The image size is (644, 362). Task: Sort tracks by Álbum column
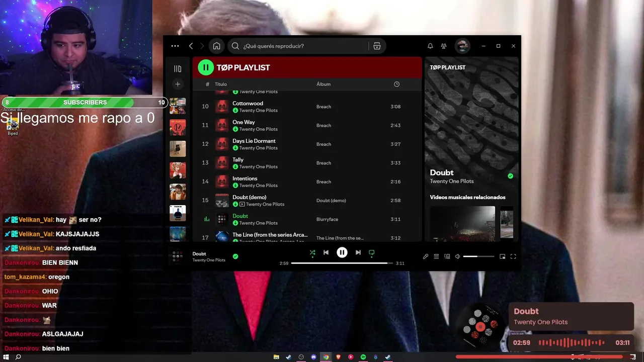(324, 84)
